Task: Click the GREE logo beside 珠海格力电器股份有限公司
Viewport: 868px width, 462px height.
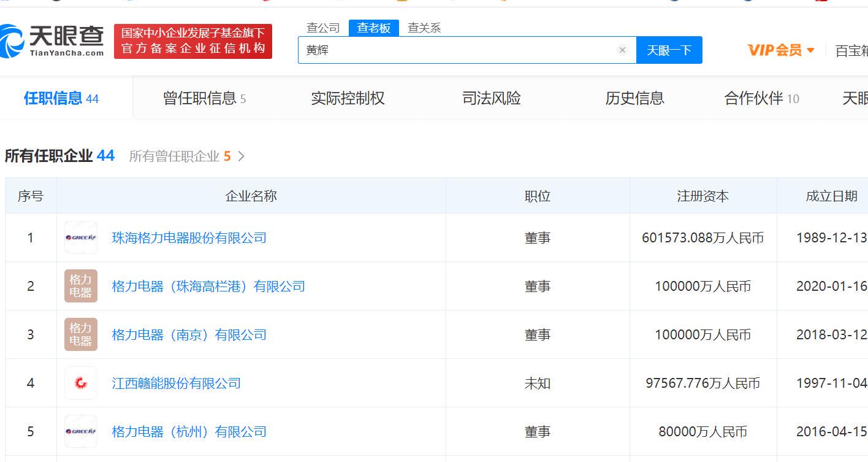Action: (x=80, y=237)
